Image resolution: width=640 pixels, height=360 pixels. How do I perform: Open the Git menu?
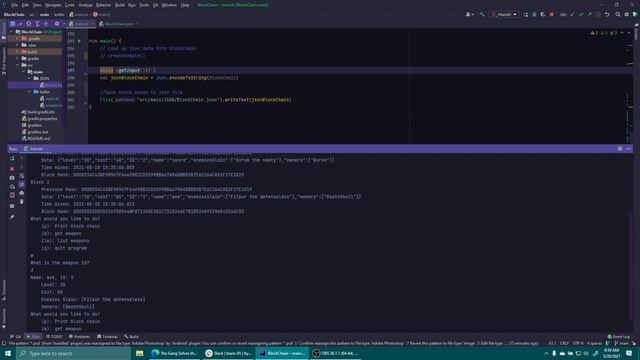pyautogui.click(x=155, y=5)
